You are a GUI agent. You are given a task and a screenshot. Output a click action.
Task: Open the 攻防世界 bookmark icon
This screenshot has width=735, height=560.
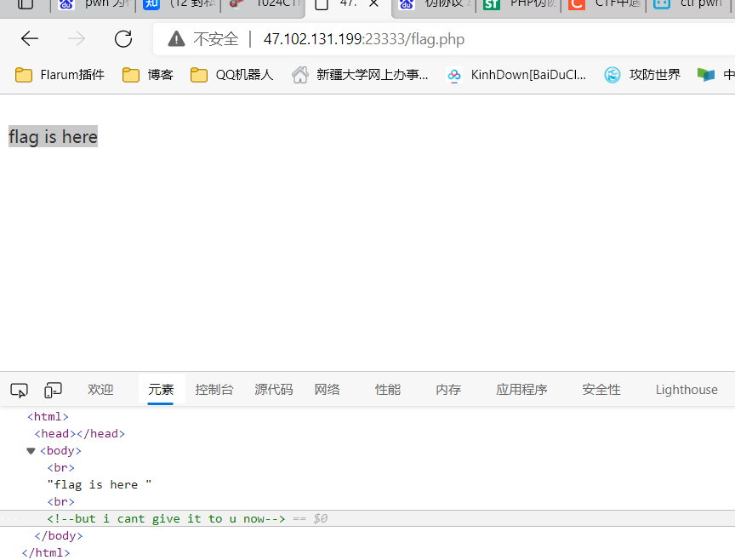(x=612, y=74)
